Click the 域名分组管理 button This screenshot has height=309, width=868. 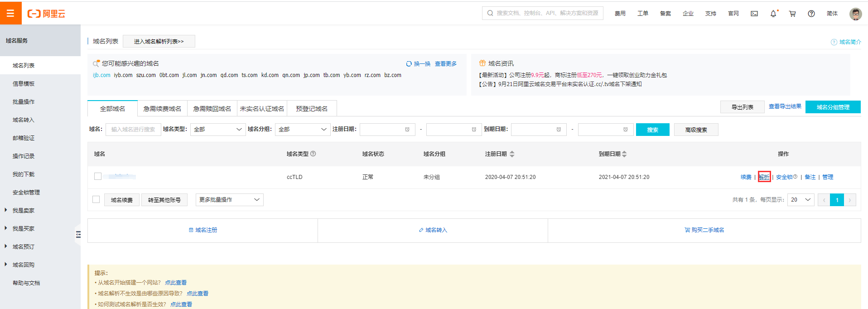(833, 107)
